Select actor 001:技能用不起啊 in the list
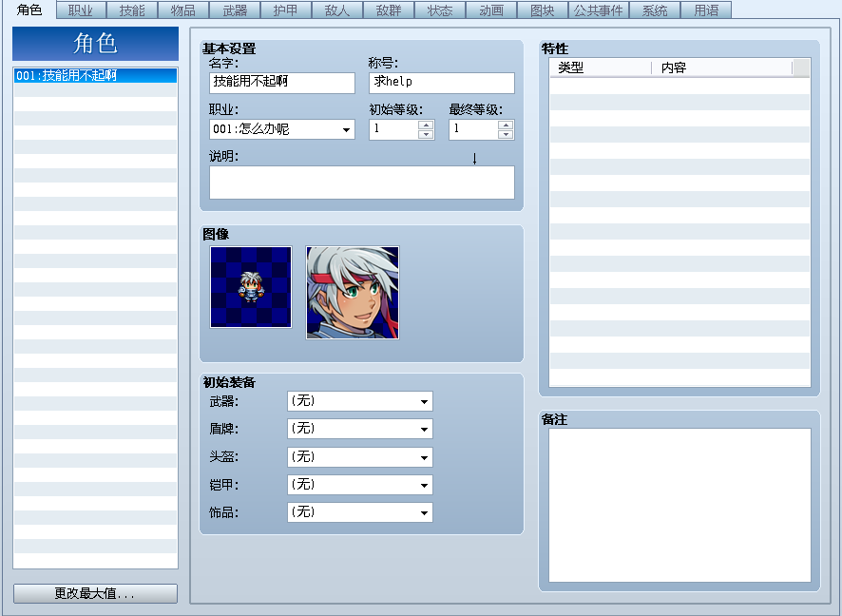 (96, 75)
